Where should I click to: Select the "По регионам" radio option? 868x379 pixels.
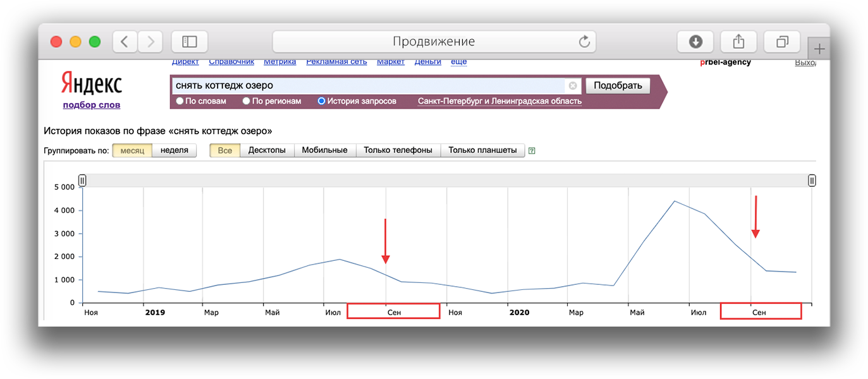pyautogui.click(x=247, y=101)
